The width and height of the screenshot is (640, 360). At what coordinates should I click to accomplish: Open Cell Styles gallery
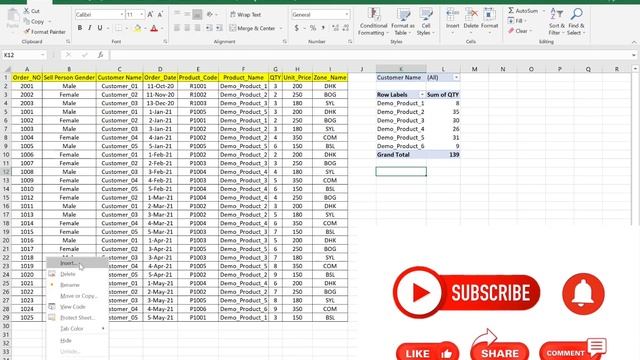tap(426, 22)
